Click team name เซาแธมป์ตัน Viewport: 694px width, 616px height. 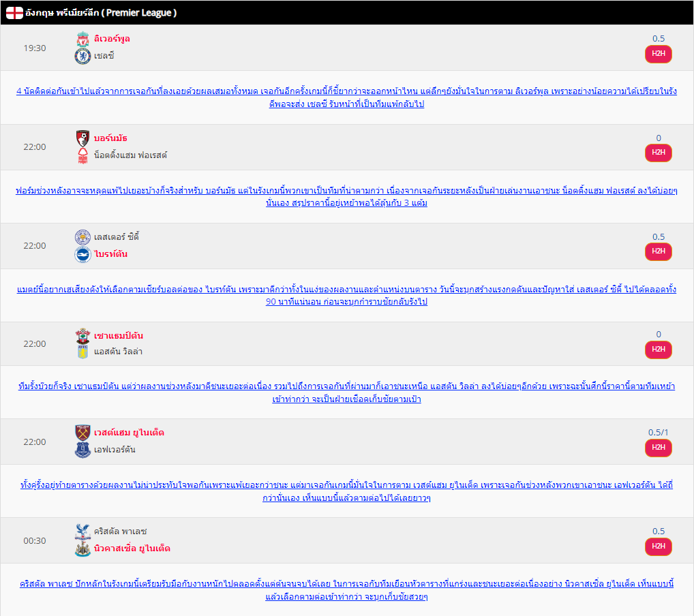pyautogui.click(x=119, y=336)
